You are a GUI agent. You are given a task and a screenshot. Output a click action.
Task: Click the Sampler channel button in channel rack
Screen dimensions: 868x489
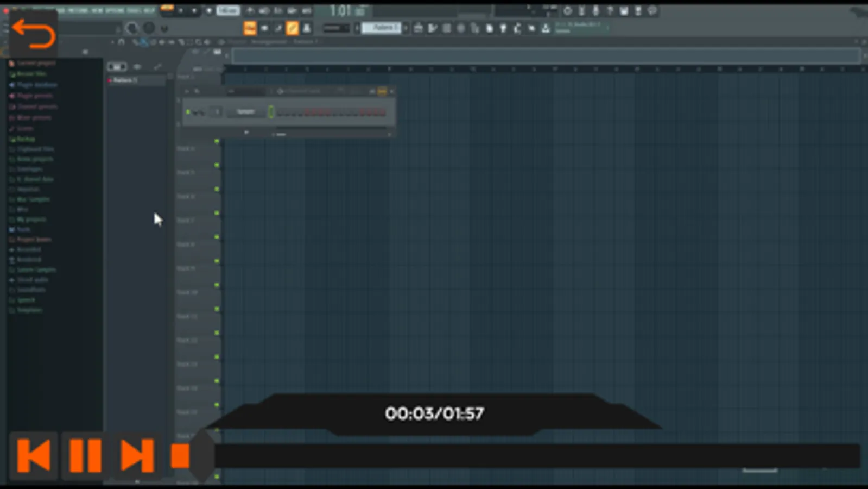[x=246, y=111]
